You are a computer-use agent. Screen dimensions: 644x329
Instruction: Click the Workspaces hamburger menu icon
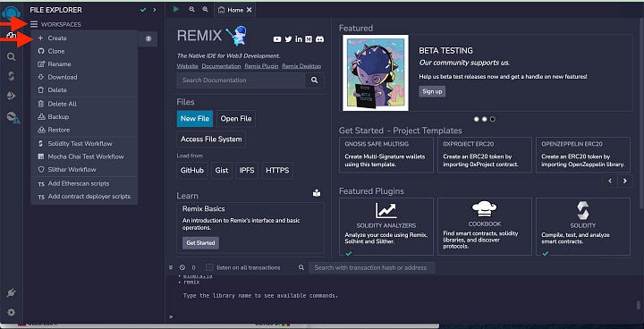click(34, 25)
